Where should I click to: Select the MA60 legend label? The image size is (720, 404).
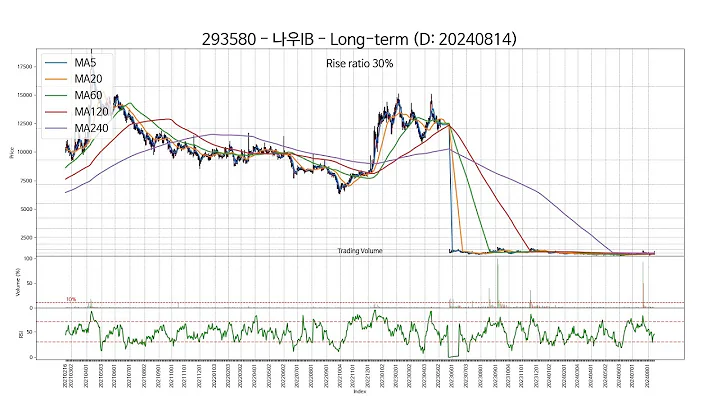(x=88, y=95)
